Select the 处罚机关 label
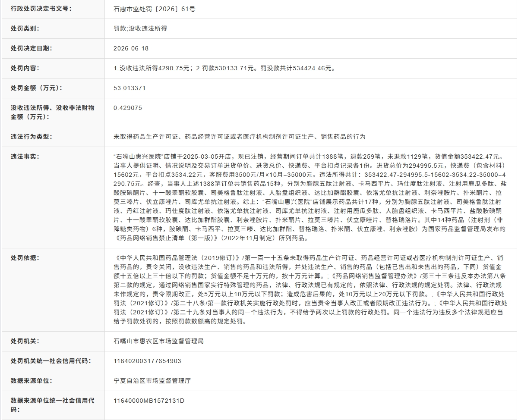 (25, 341)
